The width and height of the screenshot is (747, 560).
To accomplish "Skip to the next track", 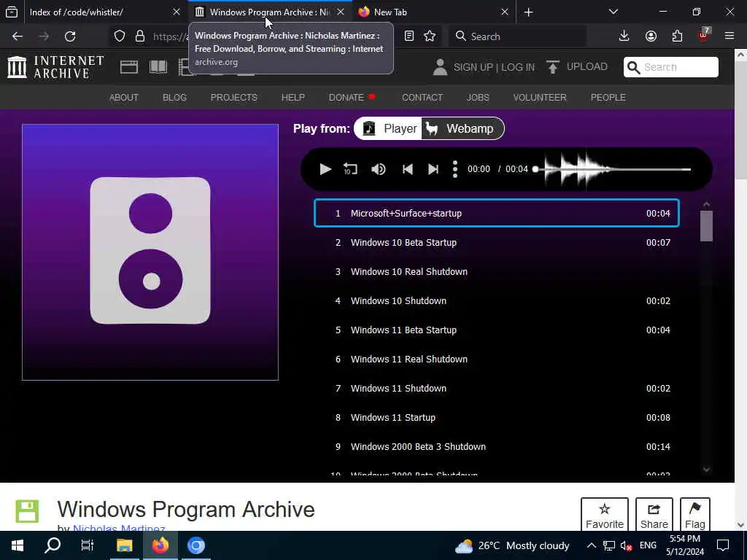I will point(433,169).
